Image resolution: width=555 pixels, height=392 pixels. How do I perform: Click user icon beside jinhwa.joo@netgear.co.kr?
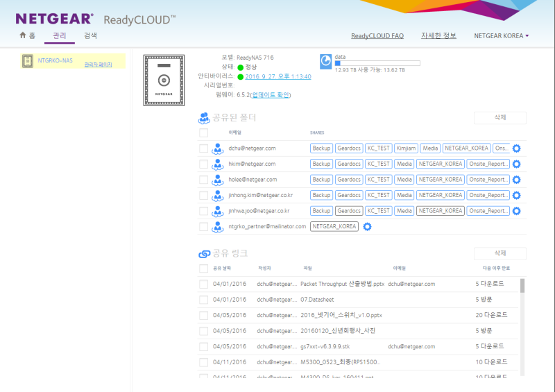point(218,212)
